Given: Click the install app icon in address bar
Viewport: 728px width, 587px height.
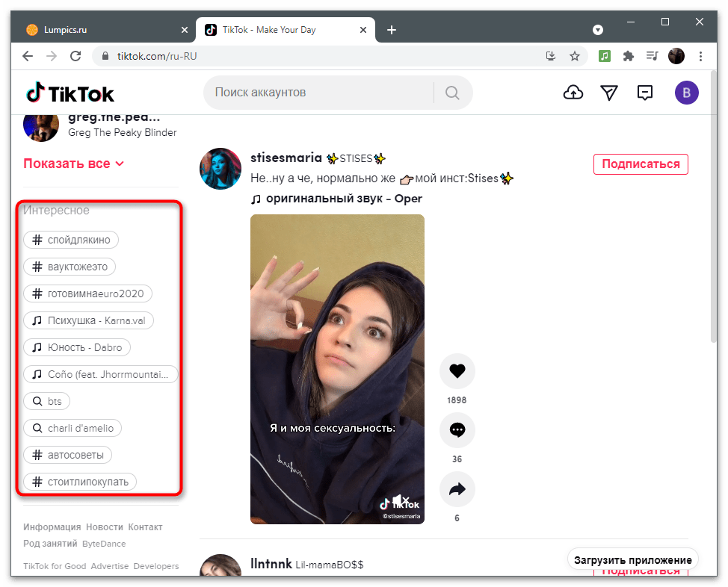Looking at the screenshot, I should pyautogui.click(x=551, y=56).
